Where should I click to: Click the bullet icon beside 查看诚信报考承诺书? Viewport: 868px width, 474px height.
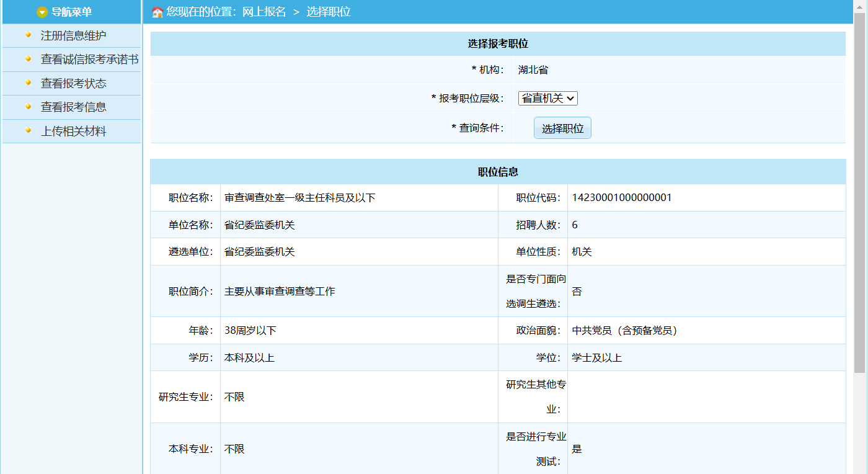28,59
